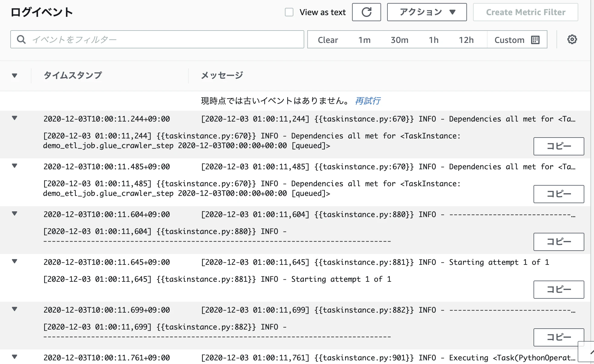Copy the taskinstance.py:882 log message
The height and width of the screenshot is (364, 594).
pyautogui.click(x=559, y=337)
